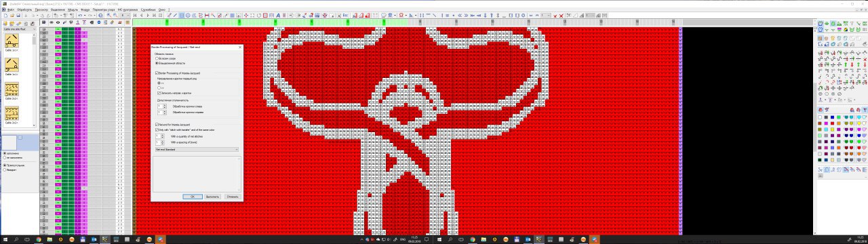868x244 pixels.
Task: Click the Undo toolbar icon
Action: (80, 16)
